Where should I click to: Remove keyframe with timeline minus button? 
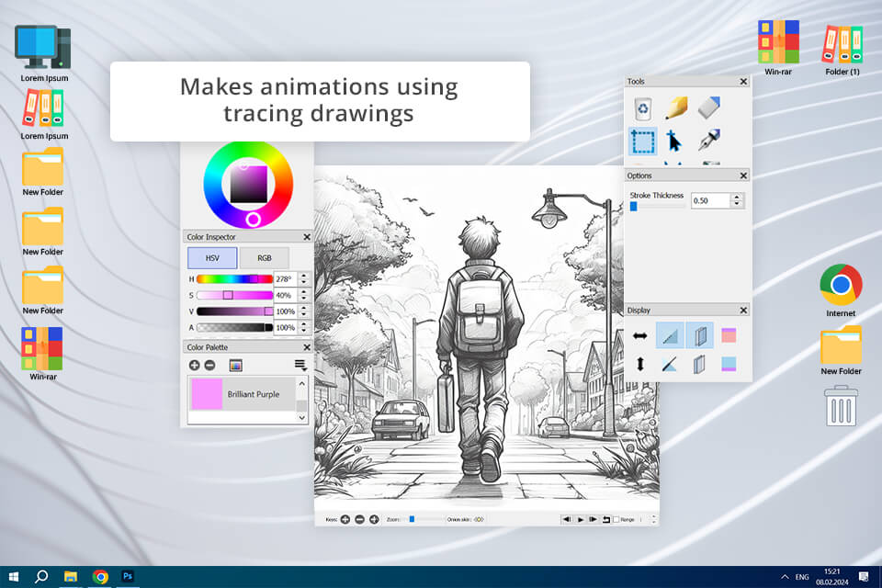(359, 519)
